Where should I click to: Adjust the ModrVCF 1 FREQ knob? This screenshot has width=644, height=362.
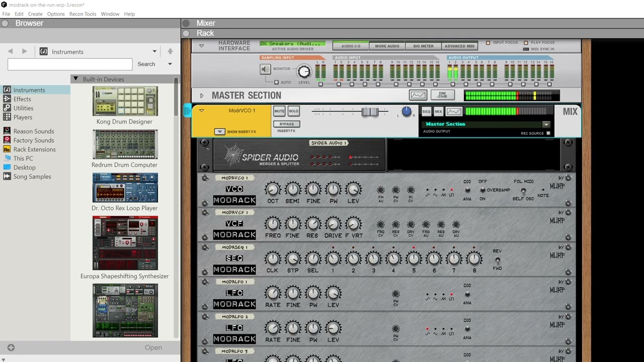[273, 224]
